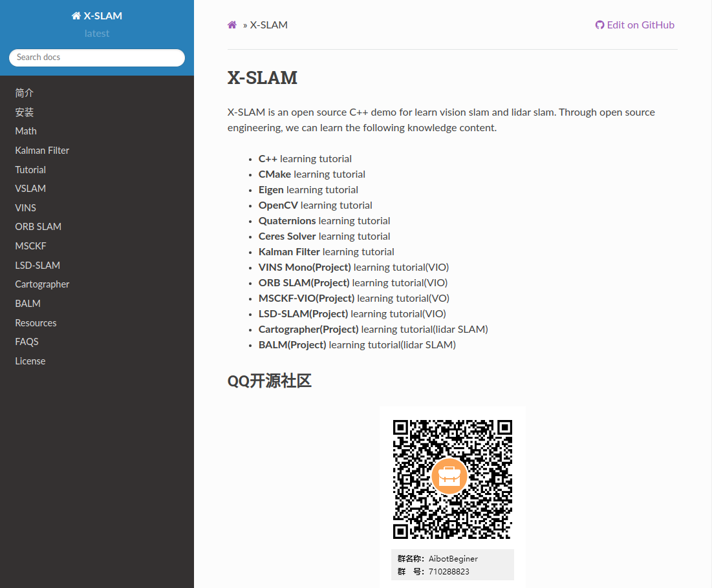Open the Cartographer sidebar page

[42, 284]
